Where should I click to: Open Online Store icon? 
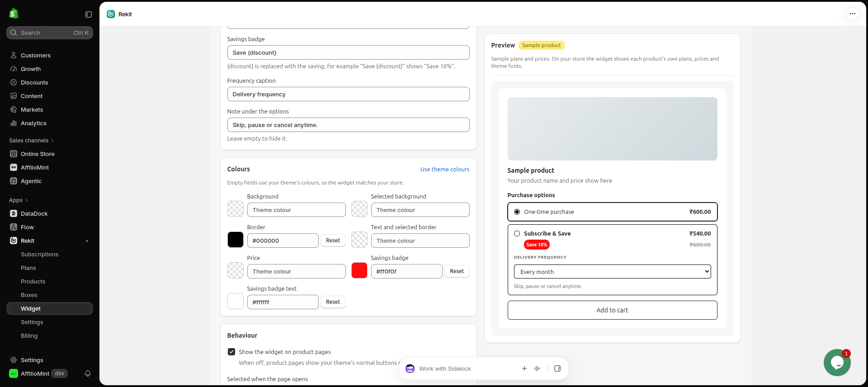14,154
